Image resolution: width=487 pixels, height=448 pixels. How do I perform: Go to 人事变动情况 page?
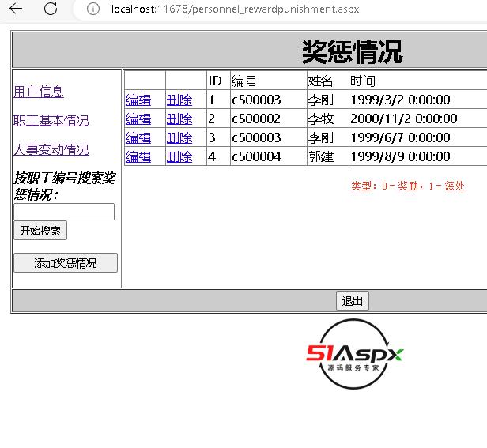click(51, 149)
